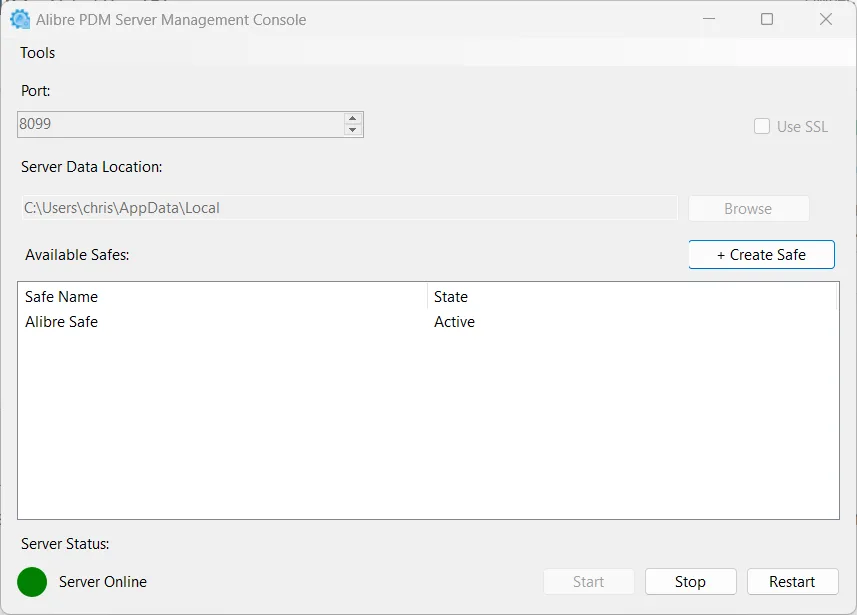Image resolution: width=857 pixels, height=615 pixels.
Task: Select the Alibre Safe row
Action: pos(428,321)
